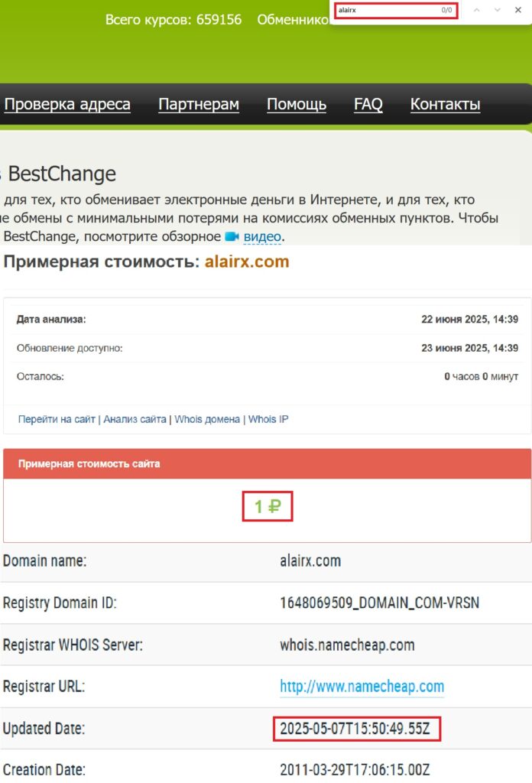Image resolution: width=532 pixels, height=783 pixels.
Task: Select 'FAQ' in the navigation bar
Action: click(368, 105)
